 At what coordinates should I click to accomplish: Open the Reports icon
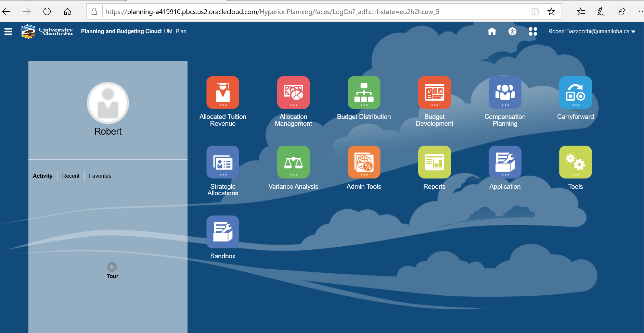pyautogui.click(x=434, y=162)
